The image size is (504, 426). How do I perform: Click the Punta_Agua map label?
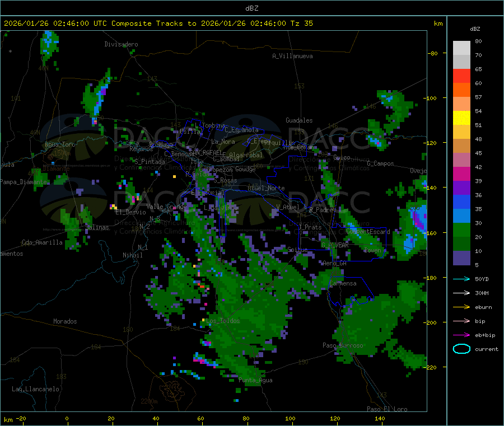(x=255, y=380)
